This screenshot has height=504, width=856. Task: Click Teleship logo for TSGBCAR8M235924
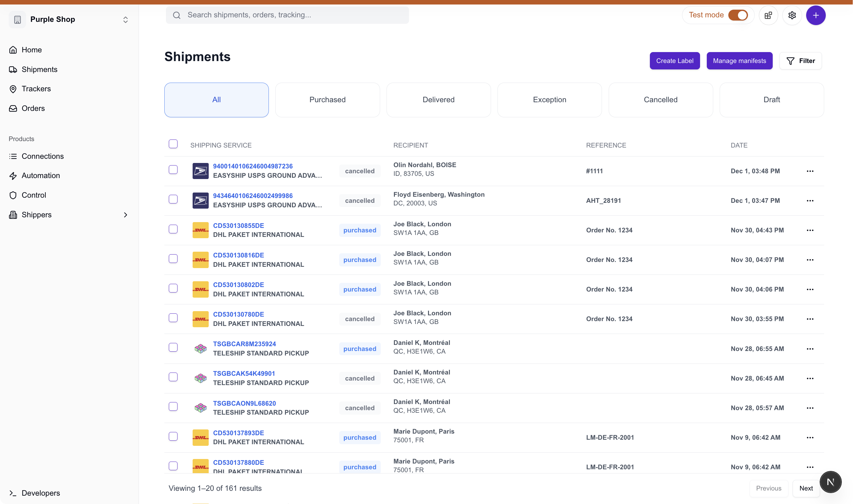pos(200,348)
